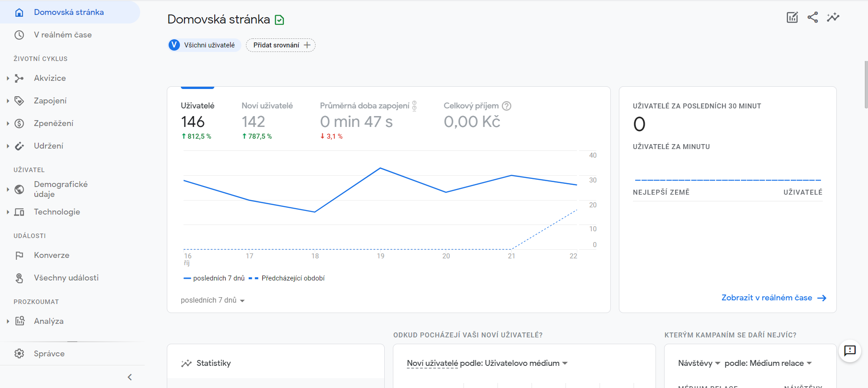Viewport: 868px width, 388px height.
Task: Open the posledních 7 dnů date dropdown
Action: (x=212, y=300)
